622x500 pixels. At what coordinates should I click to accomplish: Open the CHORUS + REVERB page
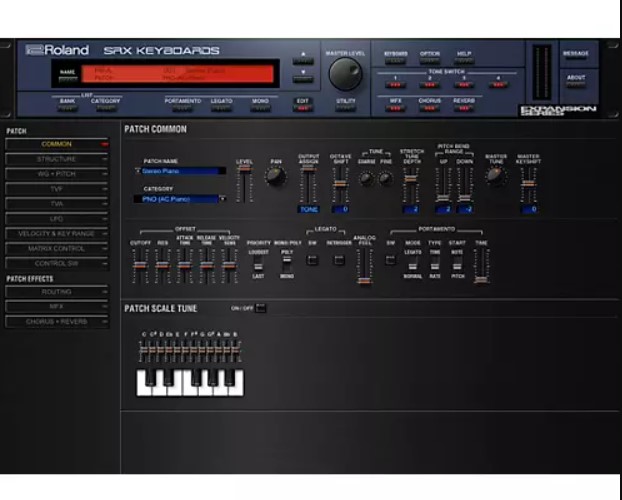pos(57,321)
